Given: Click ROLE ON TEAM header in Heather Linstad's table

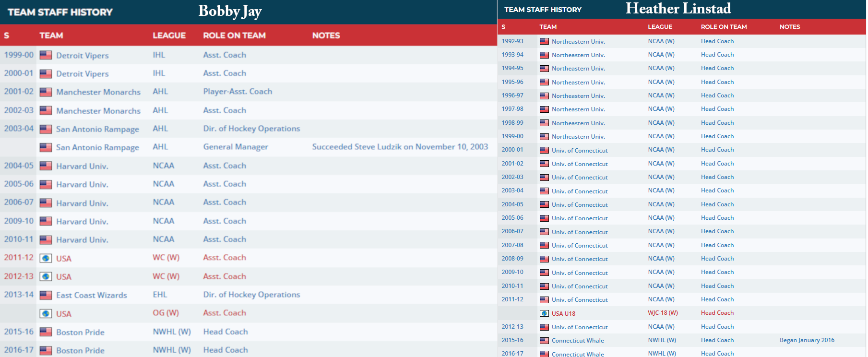Looking at the screenshot, I should coord(724,27).
